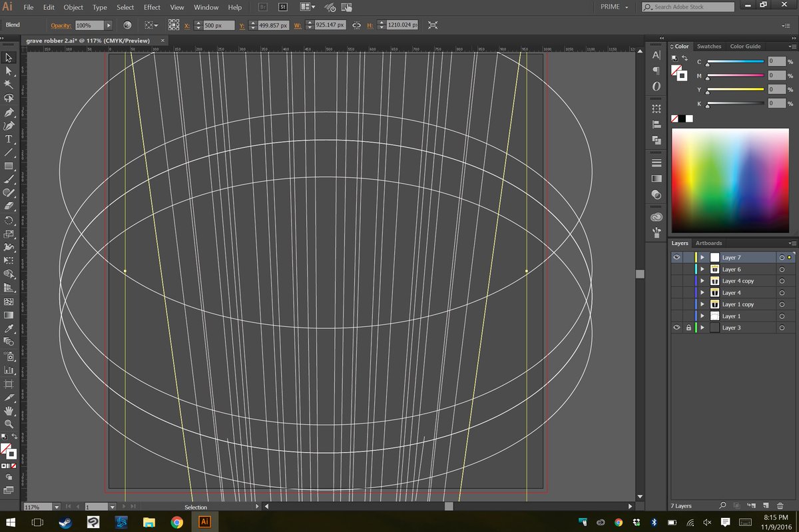Click in the color spectrum picker
The height and width of the screenshot is (532, 799).
tap(730, 180)
